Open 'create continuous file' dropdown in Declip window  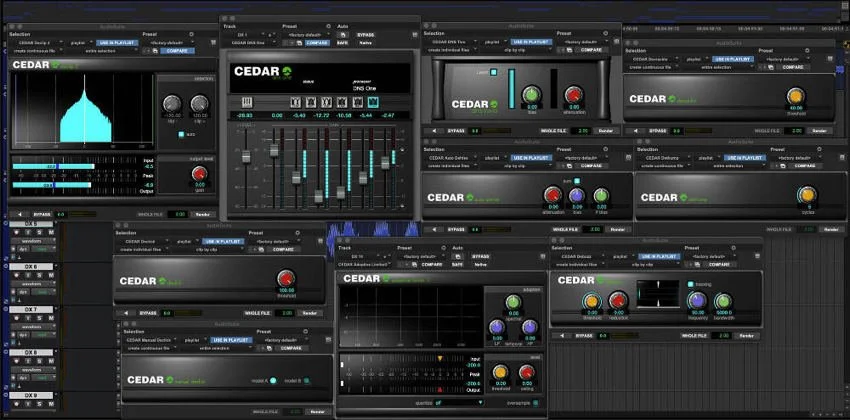pyautogui.click(x=38, y=50)
